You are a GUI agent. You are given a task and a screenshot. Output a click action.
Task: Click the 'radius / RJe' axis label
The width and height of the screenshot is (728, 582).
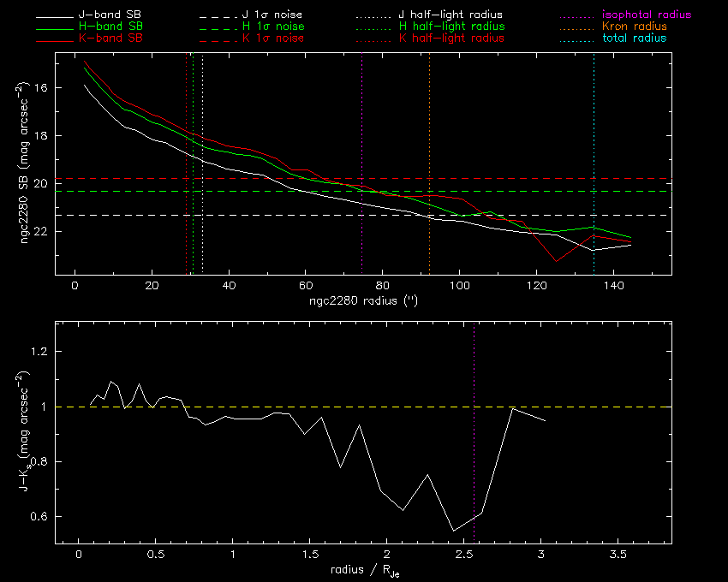(362, 569)
